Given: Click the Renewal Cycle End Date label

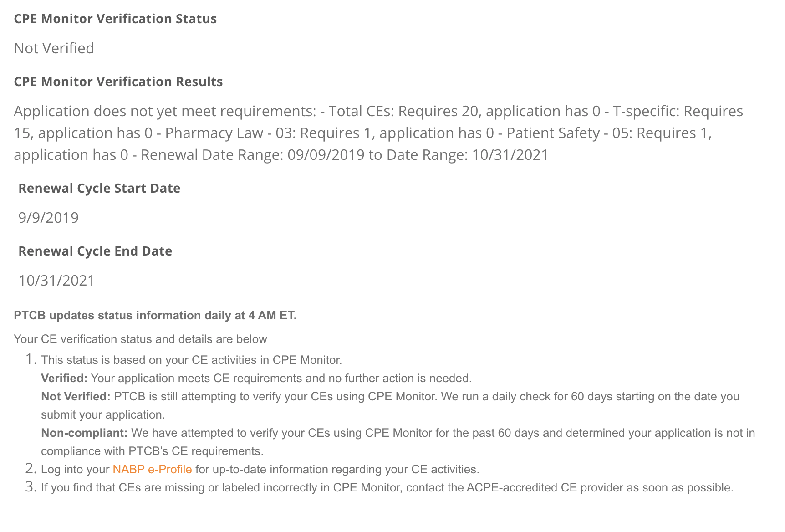Looking at the screenshot, I should (x=95, y=251).
